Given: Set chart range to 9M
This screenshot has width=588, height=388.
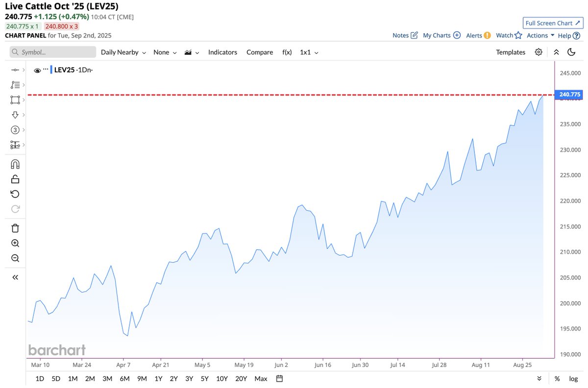Looking at the screenshot, I should click(x=142, y=378).
